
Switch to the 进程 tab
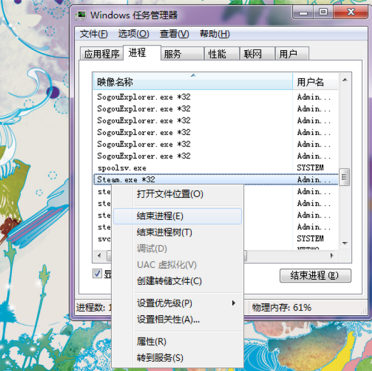[142, 53]
